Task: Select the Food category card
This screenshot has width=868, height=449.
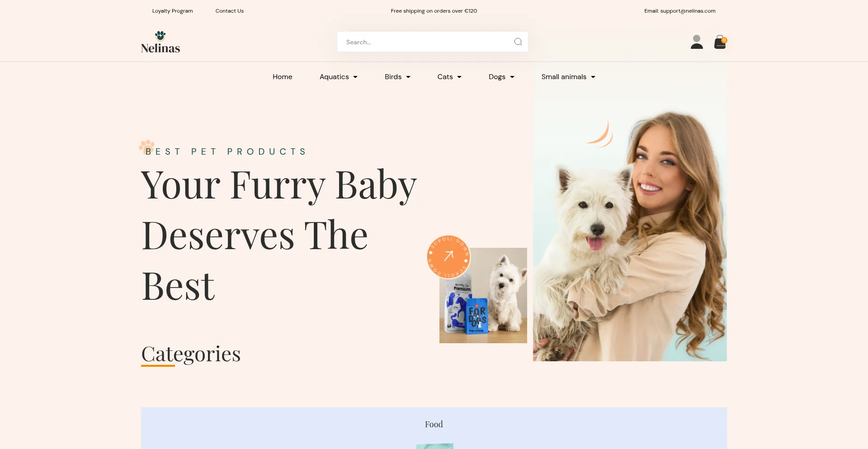Action: click(x=434, y=428)
